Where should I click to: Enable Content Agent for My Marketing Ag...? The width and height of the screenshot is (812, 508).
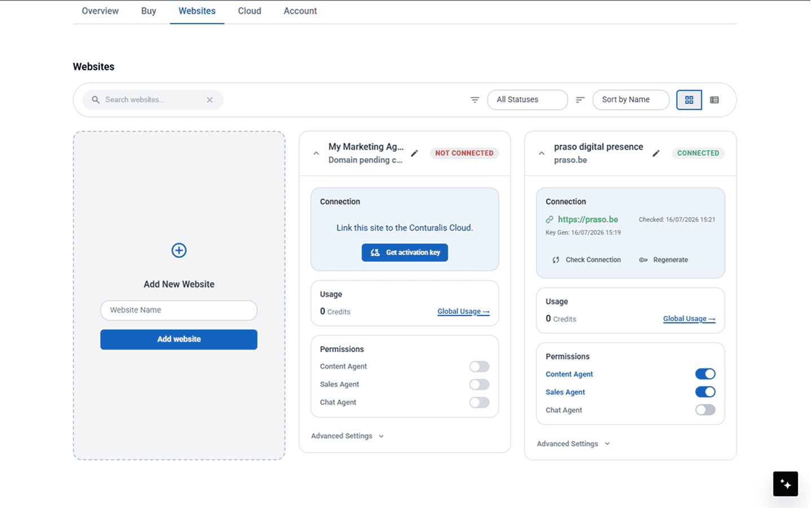(x=479, y=366)
